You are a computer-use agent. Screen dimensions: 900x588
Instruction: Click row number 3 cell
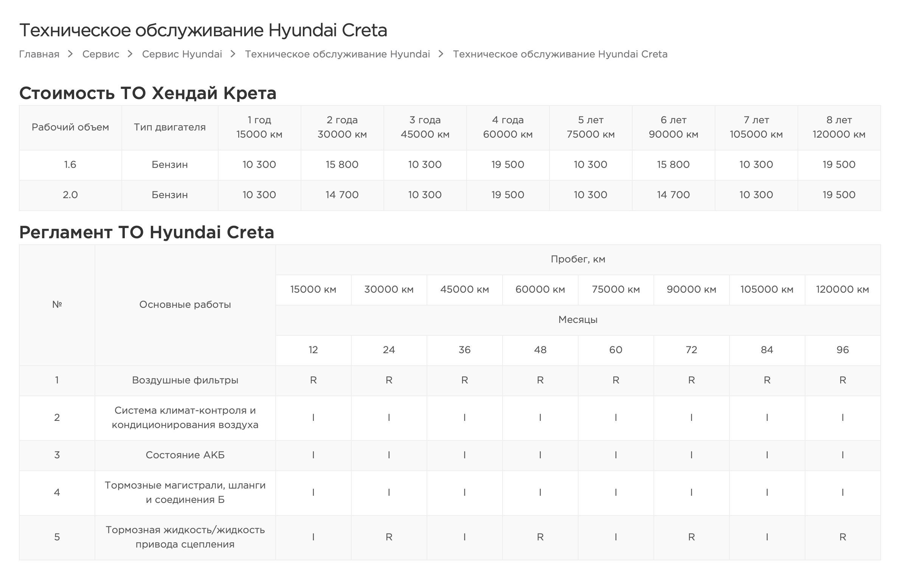[x=57, y=455]
